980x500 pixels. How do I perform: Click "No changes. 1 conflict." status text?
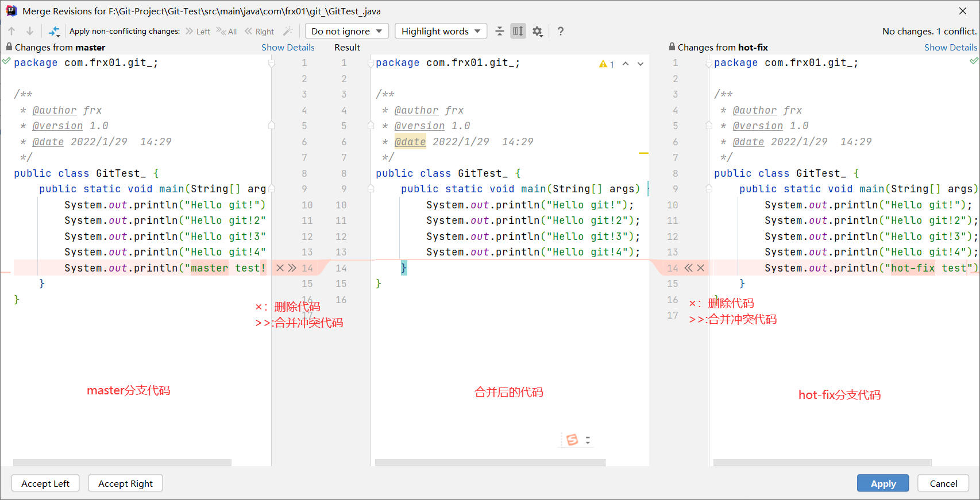coord(929,31)
